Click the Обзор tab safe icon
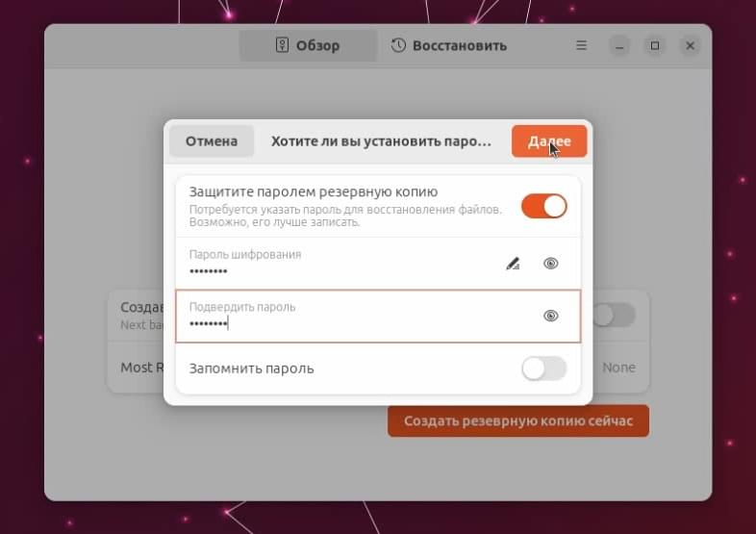This screenshot has height=534, width=756. (x=282, y=45)
